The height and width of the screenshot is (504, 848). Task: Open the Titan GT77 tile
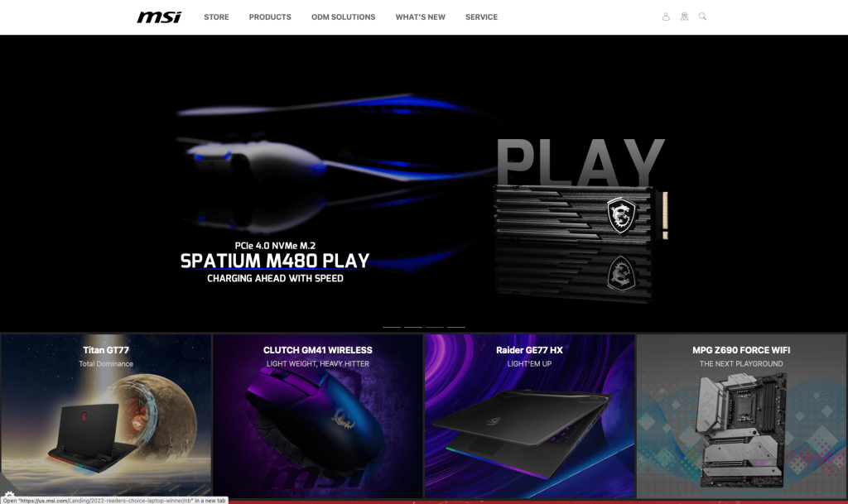click(106, 416)
